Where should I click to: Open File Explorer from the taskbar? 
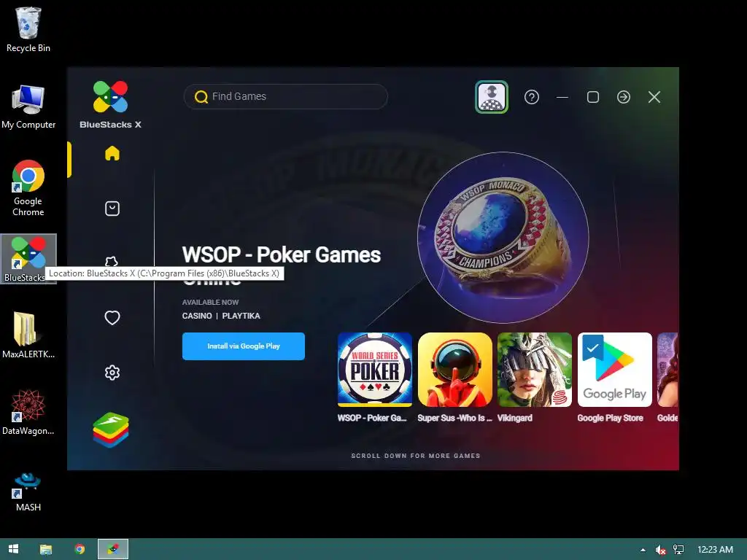click(46, 549)
